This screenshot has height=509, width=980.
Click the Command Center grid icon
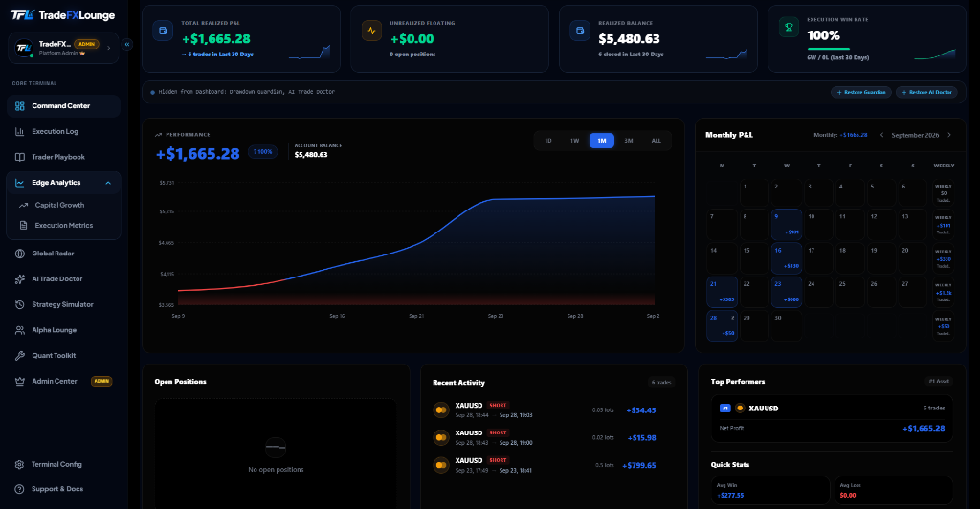(x=20, y=106)
